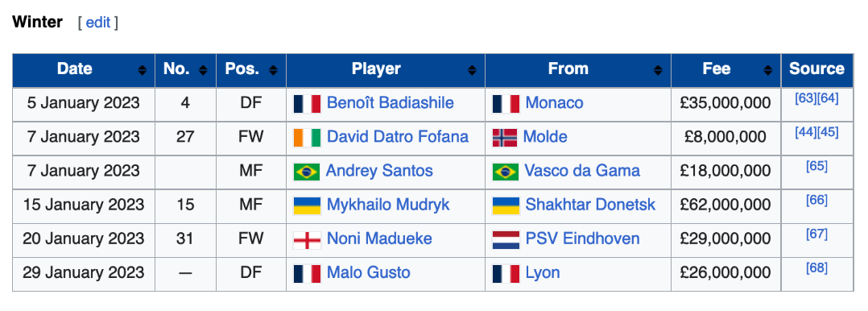The image size is (868, 311).
Task: Click the Ivory Coast flag beside David Datro Fofana
Action: click(308, 138)
